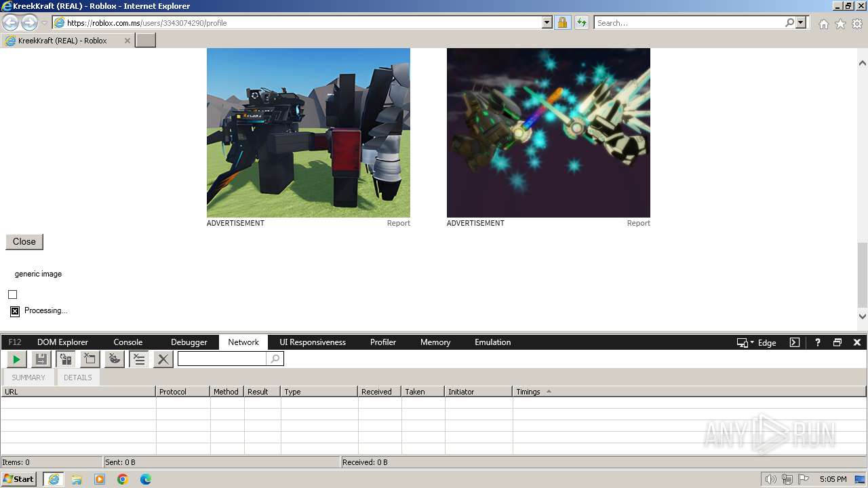The height and width of the screenshot is (488, 868).
Task: Click the Initiator column header
Action: pyautogui.click(x=479, y=392)
